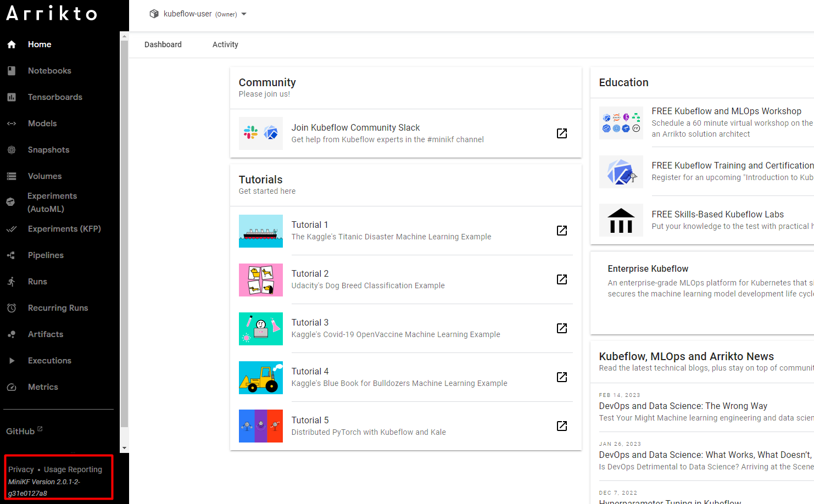Screen dimensions: 814x504
Task: Click the Tutorial 2 dog breed thumbnail
Action: [261, 280]
